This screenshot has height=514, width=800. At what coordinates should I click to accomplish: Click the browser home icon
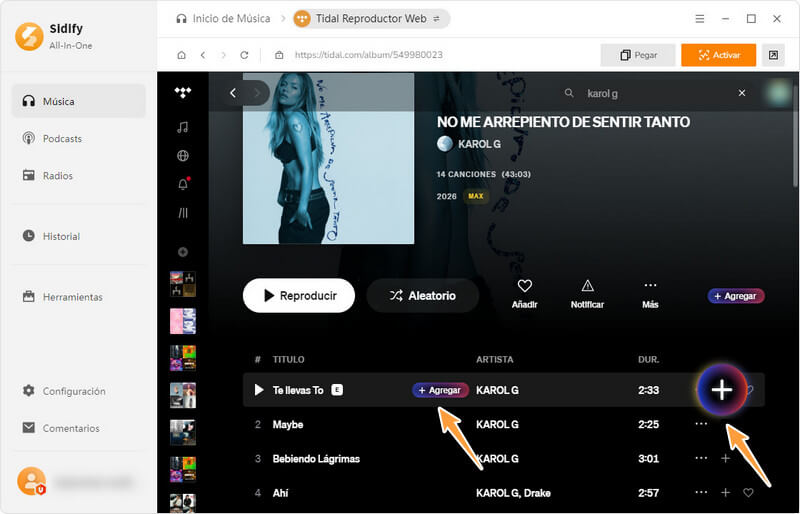click(181, 55)
